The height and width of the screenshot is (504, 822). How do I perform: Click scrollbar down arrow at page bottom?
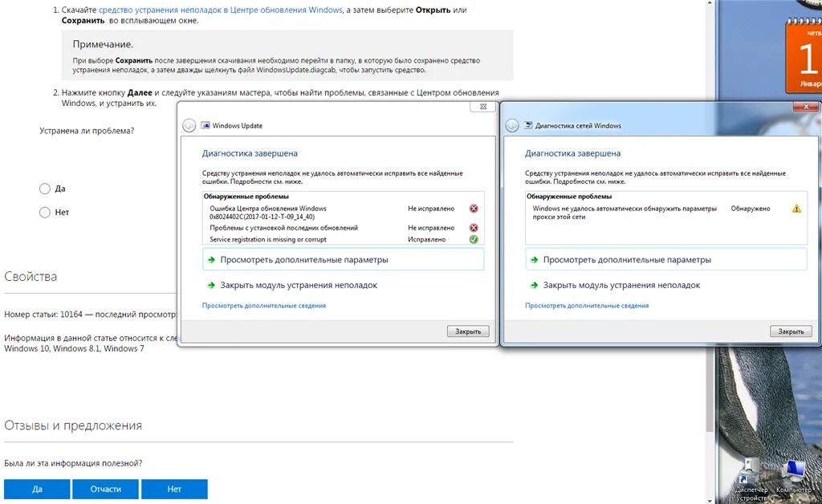click(x=710, y=500)
